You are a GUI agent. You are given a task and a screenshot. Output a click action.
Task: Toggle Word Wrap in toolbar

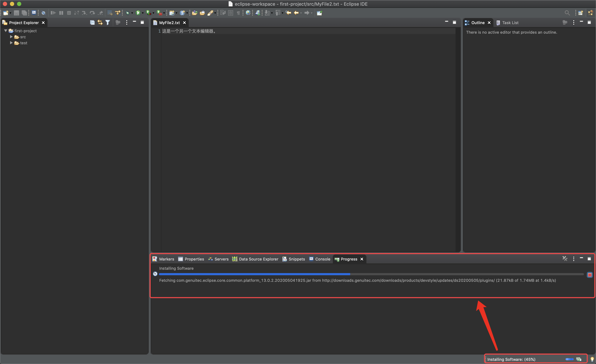(x=223, y=13)
